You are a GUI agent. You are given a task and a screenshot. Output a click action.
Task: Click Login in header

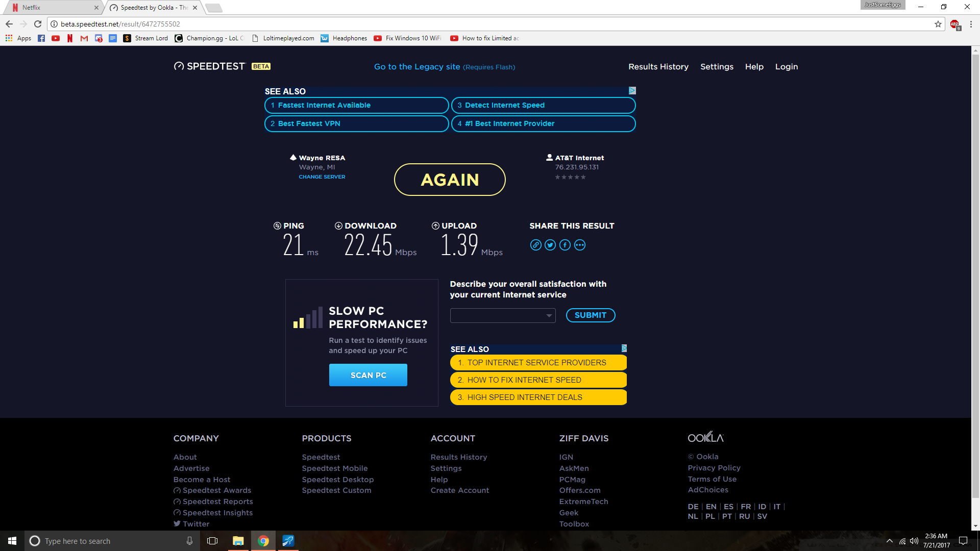tap(786, 67)
